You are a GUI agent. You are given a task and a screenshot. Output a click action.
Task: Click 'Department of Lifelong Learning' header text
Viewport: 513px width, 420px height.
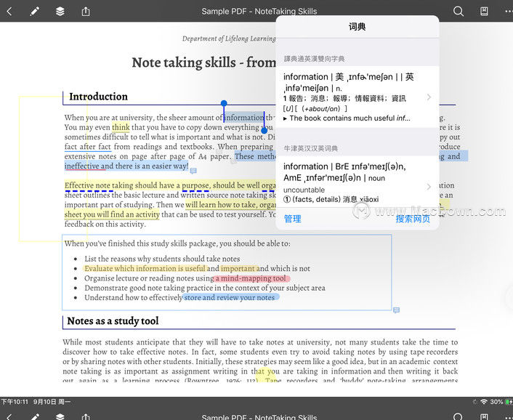point(229,39)
